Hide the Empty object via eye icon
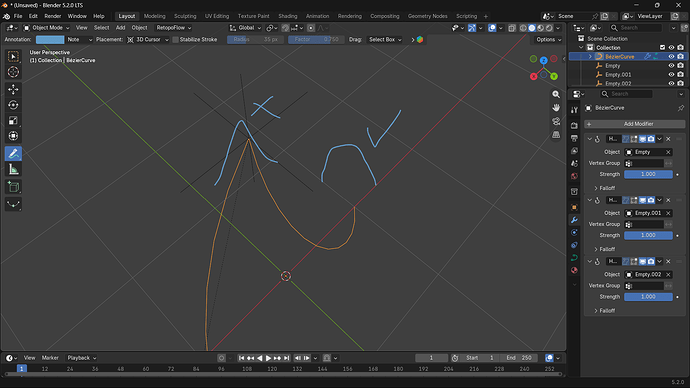The image size is (690, 388). point(672,66)
